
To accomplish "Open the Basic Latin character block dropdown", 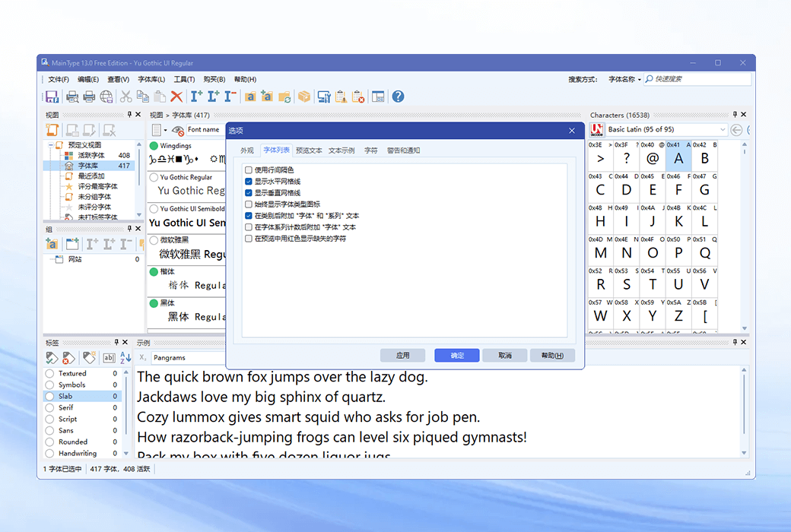I will [x=723, y=130].
